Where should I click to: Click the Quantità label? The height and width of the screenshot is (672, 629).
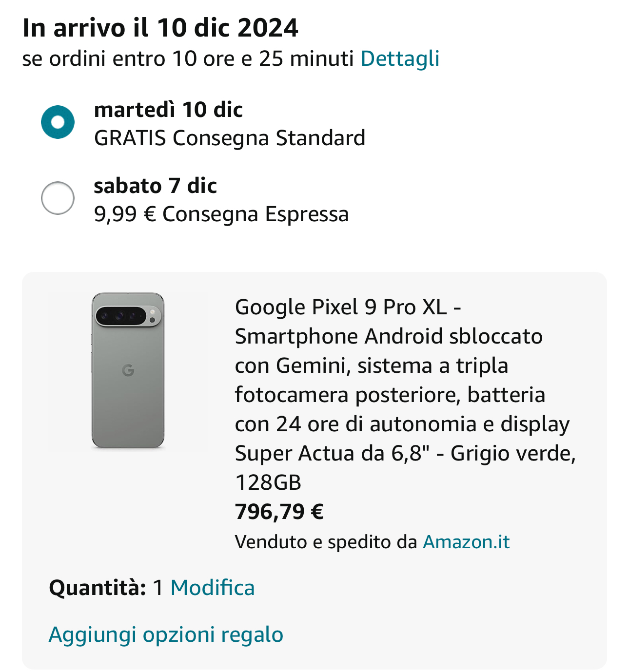[98, 588]
